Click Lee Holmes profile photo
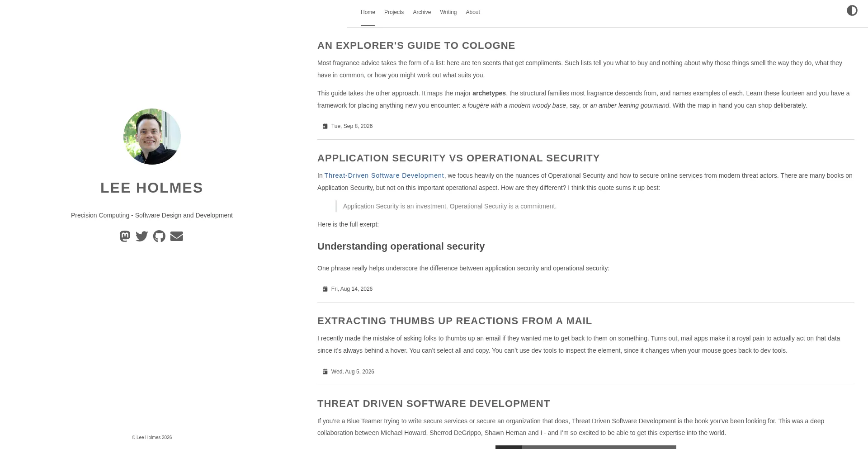868x449 pixels. pos(152,137)
